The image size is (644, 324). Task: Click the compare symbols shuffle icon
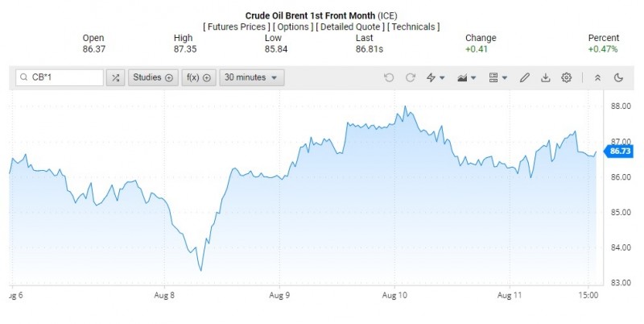[116, 77]
